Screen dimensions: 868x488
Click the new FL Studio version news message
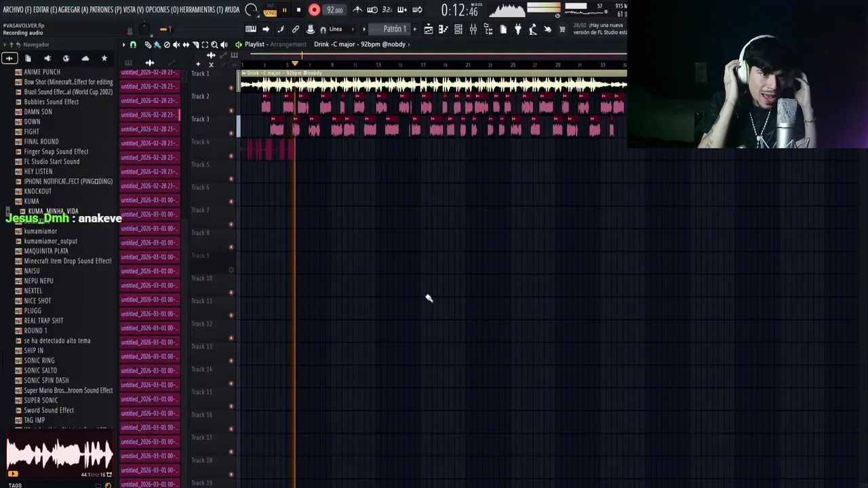pyautogui.click(x=600, y=28)
